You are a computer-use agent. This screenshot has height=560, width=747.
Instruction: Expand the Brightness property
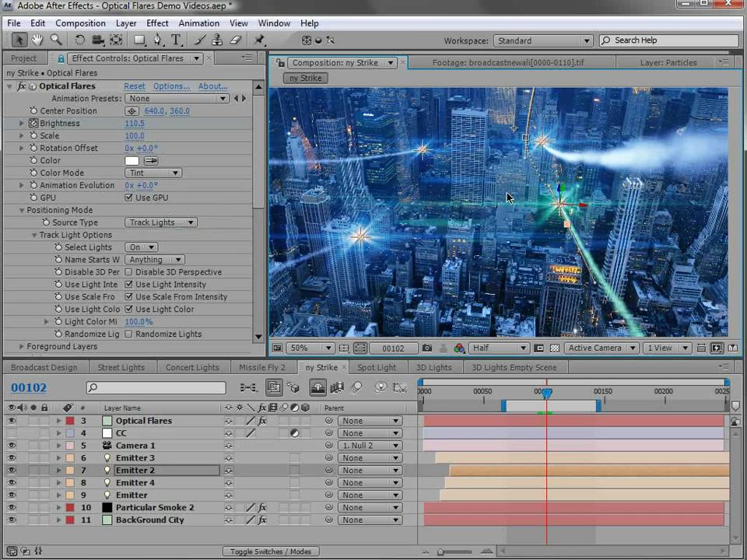(22, 124)
